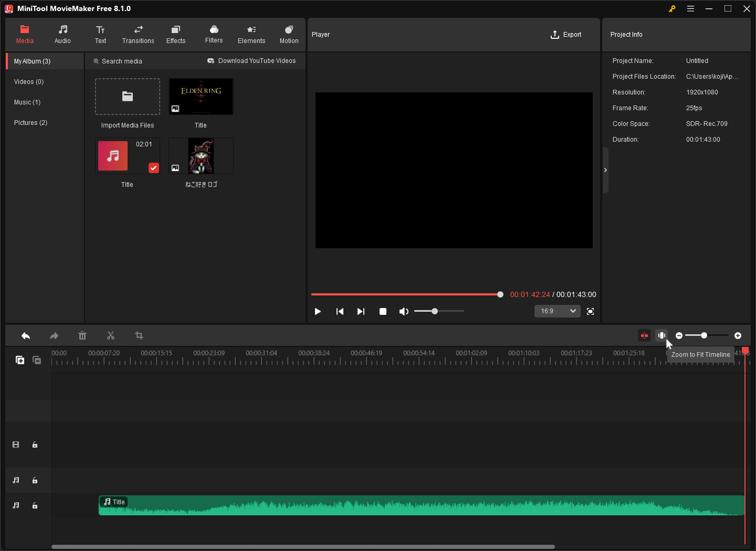Click the Project Name Untitled value
Screen dimensions: 756x551
point(697,61)
